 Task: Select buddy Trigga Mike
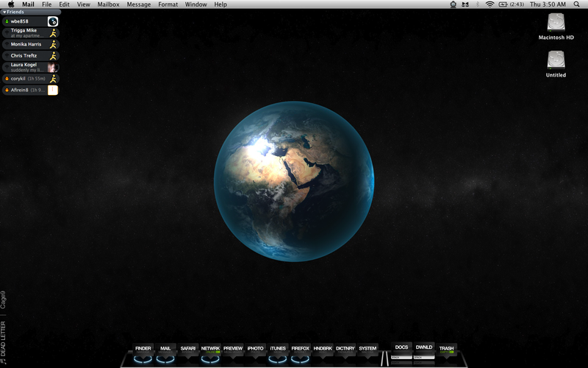(30, 32)
